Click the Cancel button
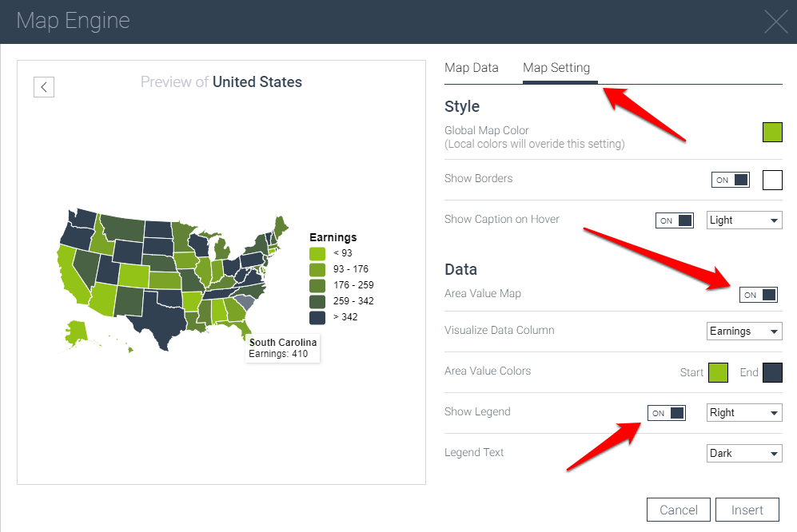 pyautogui.click(x=679, y=510)
